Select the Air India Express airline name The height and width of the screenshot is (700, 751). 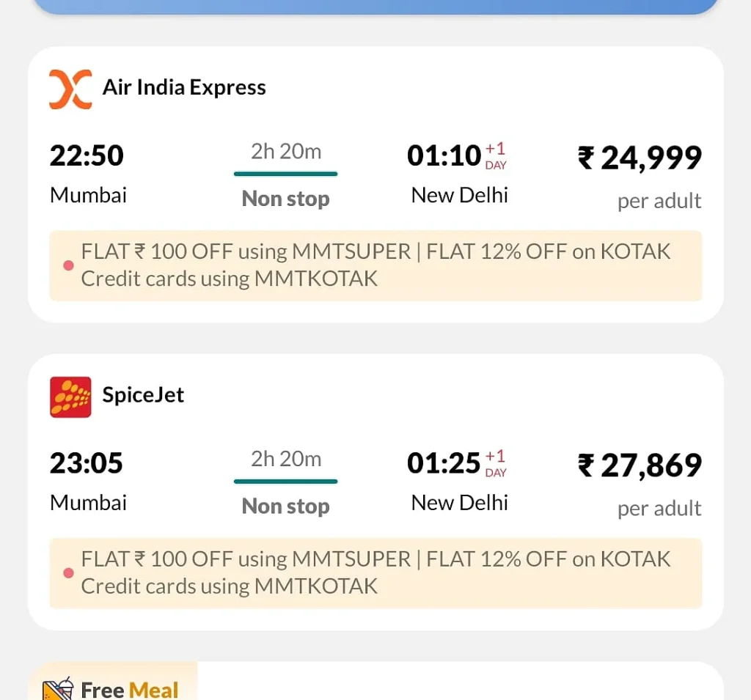point(184,88)
